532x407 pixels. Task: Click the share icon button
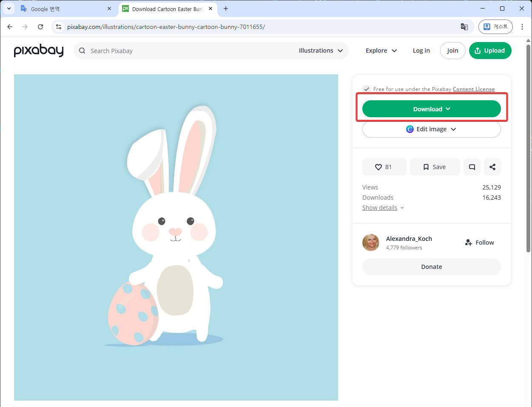pyautogui.click(x=492, y=167)
